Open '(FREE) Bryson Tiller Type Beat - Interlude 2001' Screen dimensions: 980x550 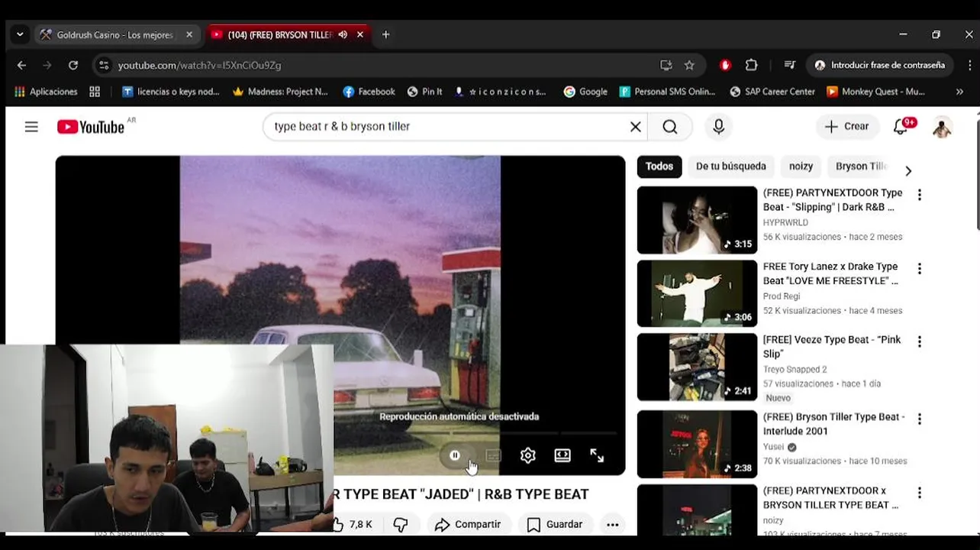tap(833, 424)
